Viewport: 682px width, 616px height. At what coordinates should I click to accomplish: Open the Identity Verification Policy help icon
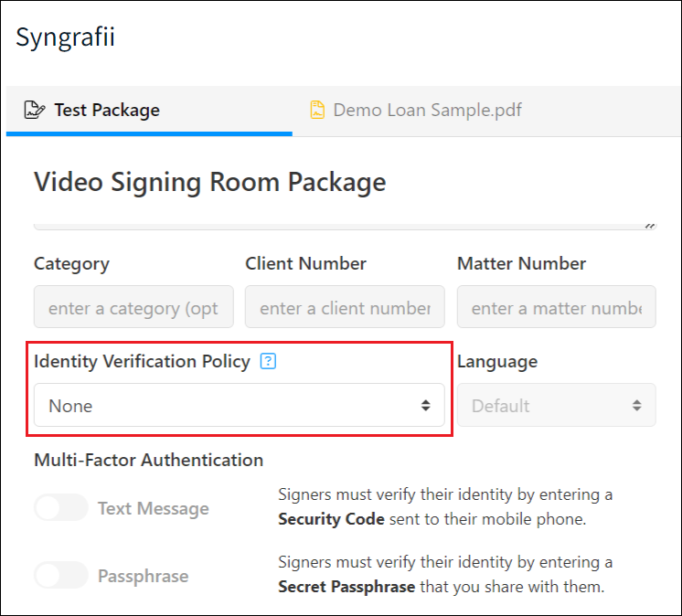[x=268, y=361]
